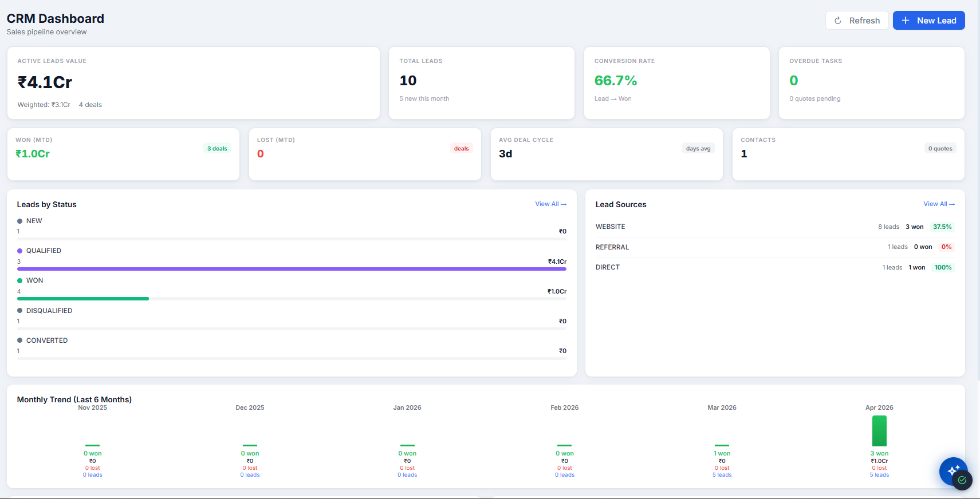
Task: Click the DISQUALIFIED status label
Action: (49, 311)
